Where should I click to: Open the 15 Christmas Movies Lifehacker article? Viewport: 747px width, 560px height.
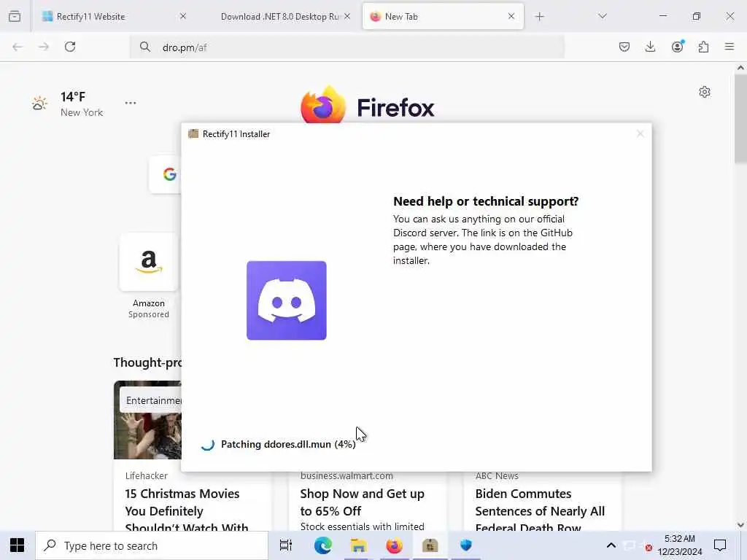186,510
